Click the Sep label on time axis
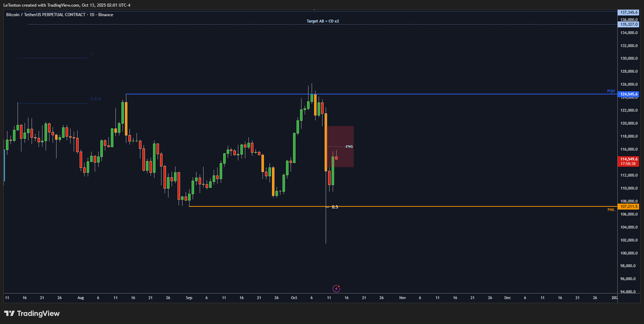 (x=188, y=297)
